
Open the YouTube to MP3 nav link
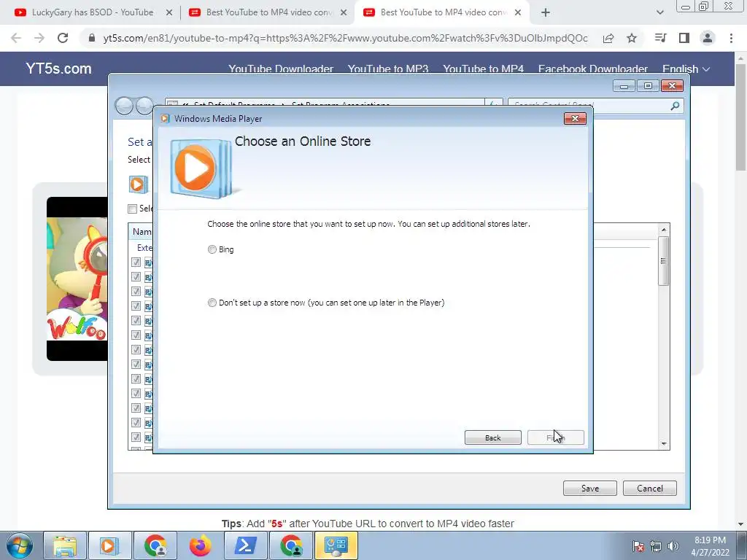pyautogui.click(x=388, y=69)
